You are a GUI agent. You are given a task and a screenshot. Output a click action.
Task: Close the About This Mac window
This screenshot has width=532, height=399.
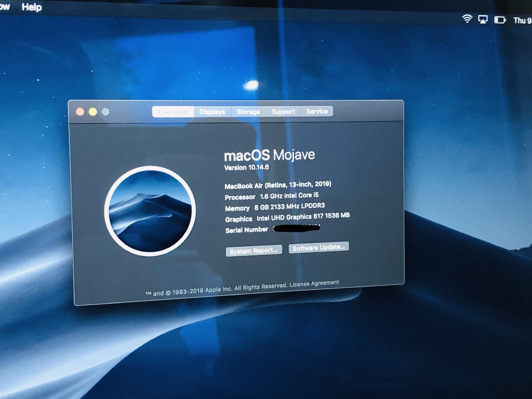coord(80,112)
